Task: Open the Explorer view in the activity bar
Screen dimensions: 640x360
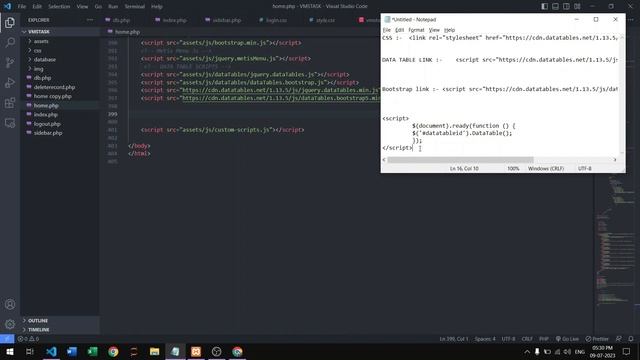Action: (10, 22)
